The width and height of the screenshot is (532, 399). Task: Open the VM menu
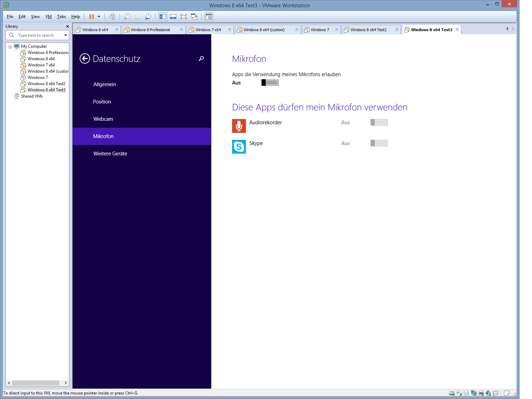[x=48, y=17]
